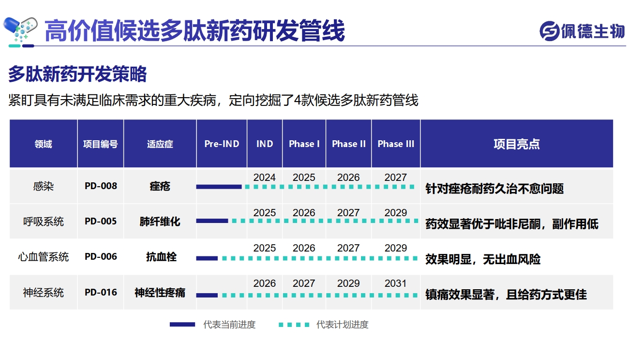
Task: Click the dotted teal legend line
Action: [x=293, y=325]
